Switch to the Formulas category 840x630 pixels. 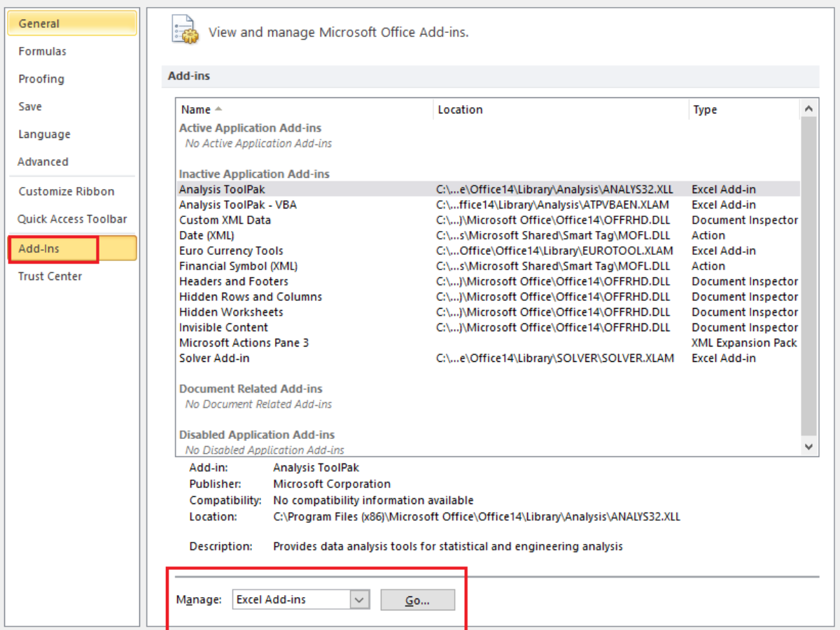[42, 51]
